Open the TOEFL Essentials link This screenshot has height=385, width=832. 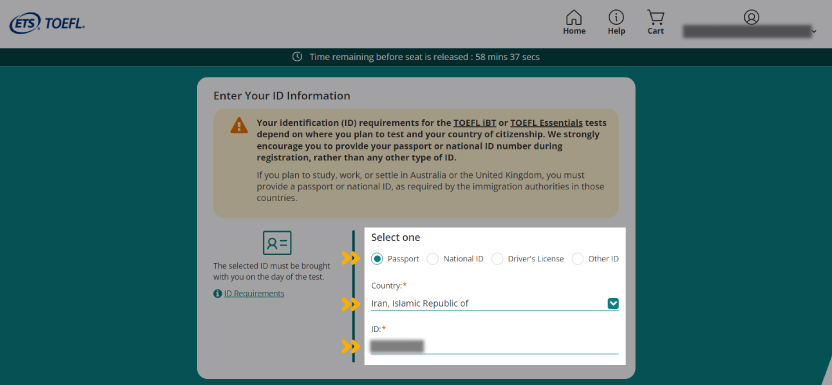tap(546, 123)
